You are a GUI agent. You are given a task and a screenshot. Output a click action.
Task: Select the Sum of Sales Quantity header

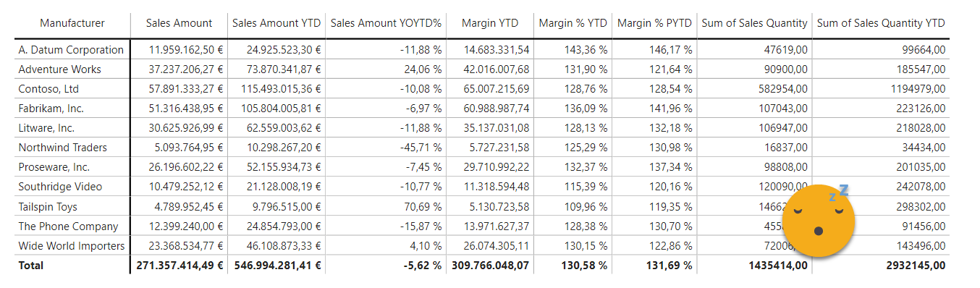754,23
